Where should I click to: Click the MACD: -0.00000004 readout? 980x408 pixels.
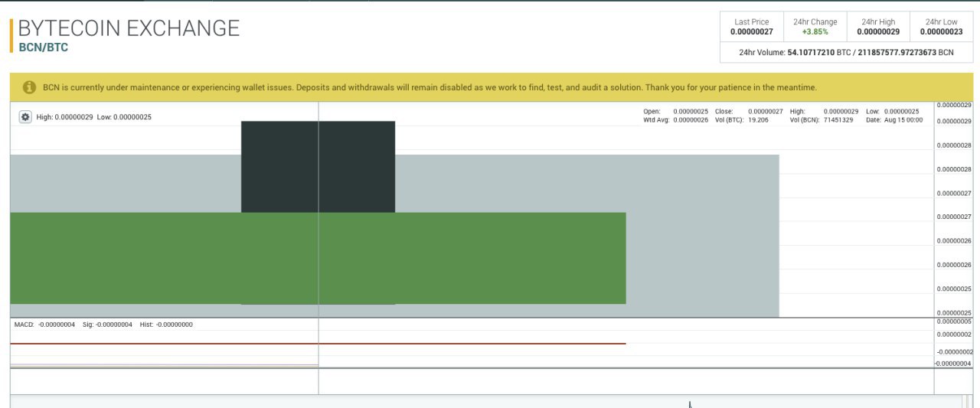44,325
